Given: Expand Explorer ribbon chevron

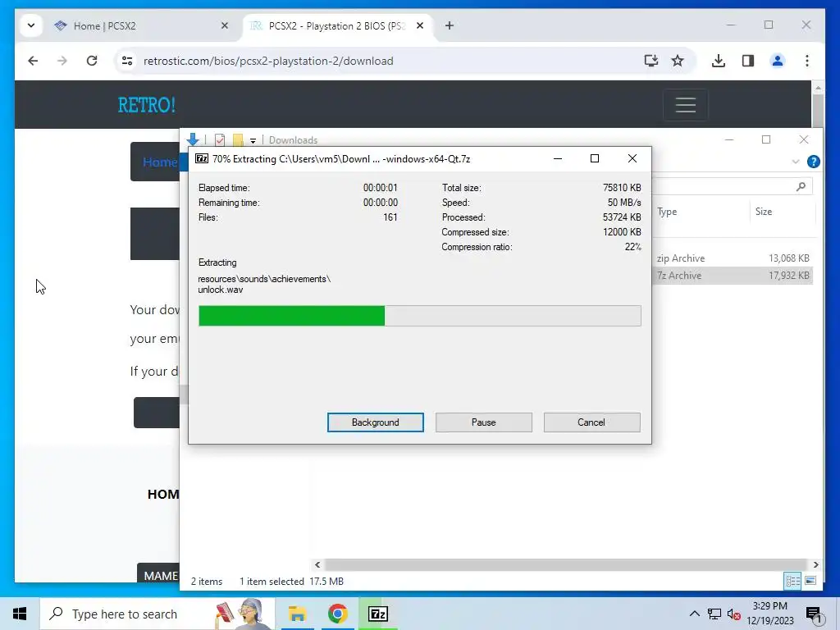Looking at the screenshot, I should 796,162.
